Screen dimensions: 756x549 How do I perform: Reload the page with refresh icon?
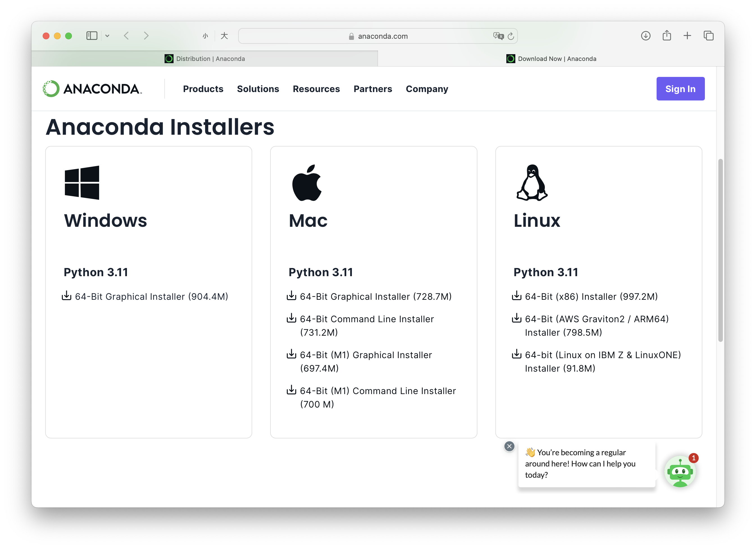pyautogui.click(x=511, y=36)
